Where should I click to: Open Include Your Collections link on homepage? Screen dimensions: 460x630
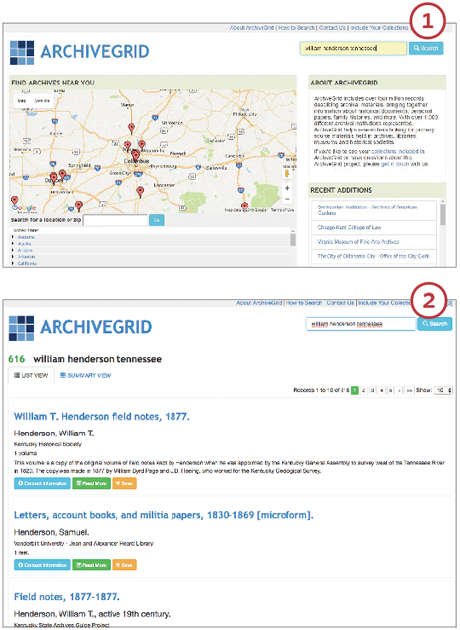coord(379,28)
